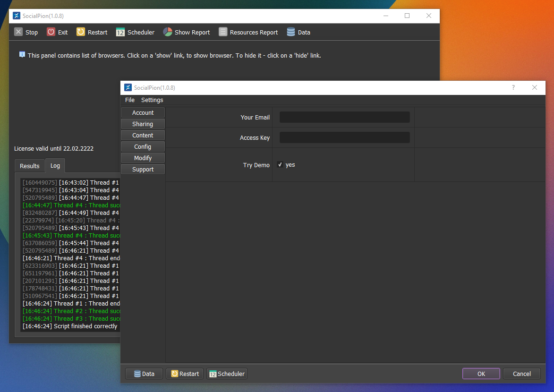Open the File menu in settings dialog
Viewport: 554px width, 392px height.
click(x=130, y=100)
